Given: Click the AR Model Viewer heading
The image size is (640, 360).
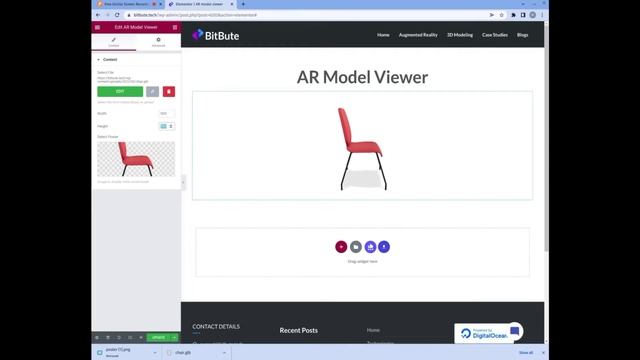Looking at the screenshot, I should 362,77.
